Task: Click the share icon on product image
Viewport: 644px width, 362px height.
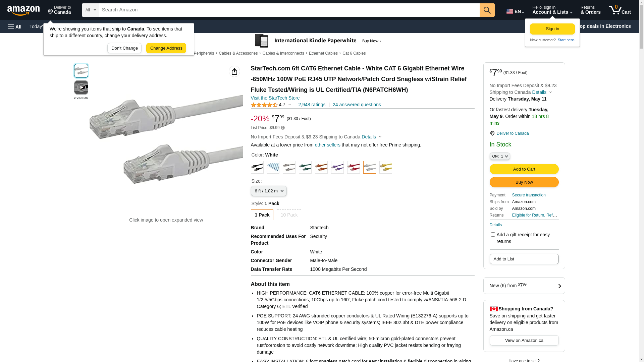Action: [234, 71]
